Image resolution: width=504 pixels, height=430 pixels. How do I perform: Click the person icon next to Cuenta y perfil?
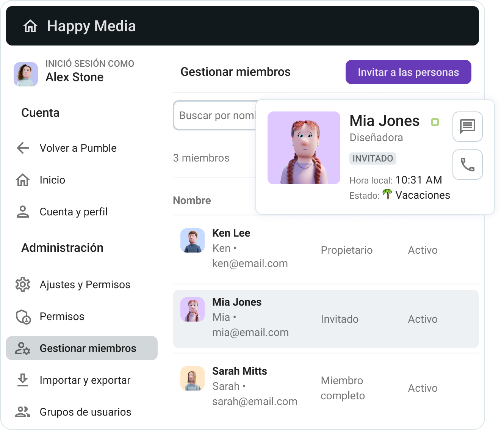coord(23,212)
